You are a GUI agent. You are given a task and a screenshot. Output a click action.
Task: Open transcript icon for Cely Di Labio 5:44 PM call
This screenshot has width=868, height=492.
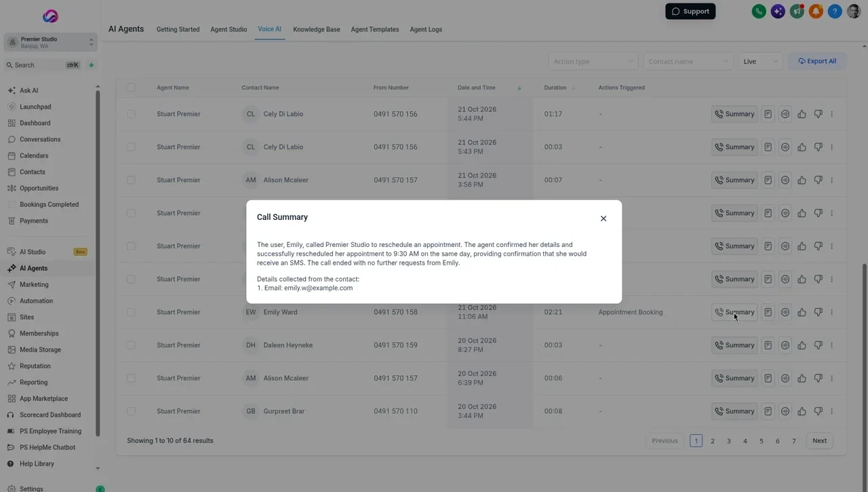(x=768, y=114)
